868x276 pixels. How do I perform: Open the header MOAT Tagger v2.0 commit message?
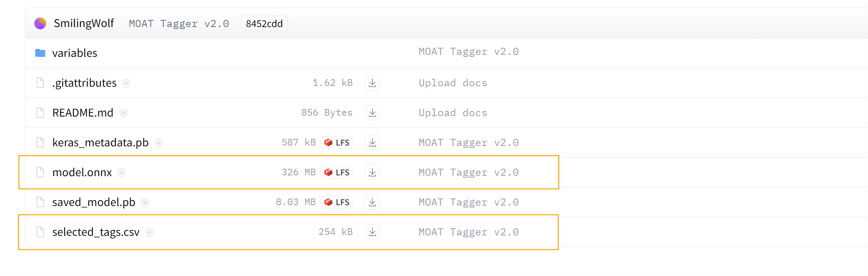179,23
